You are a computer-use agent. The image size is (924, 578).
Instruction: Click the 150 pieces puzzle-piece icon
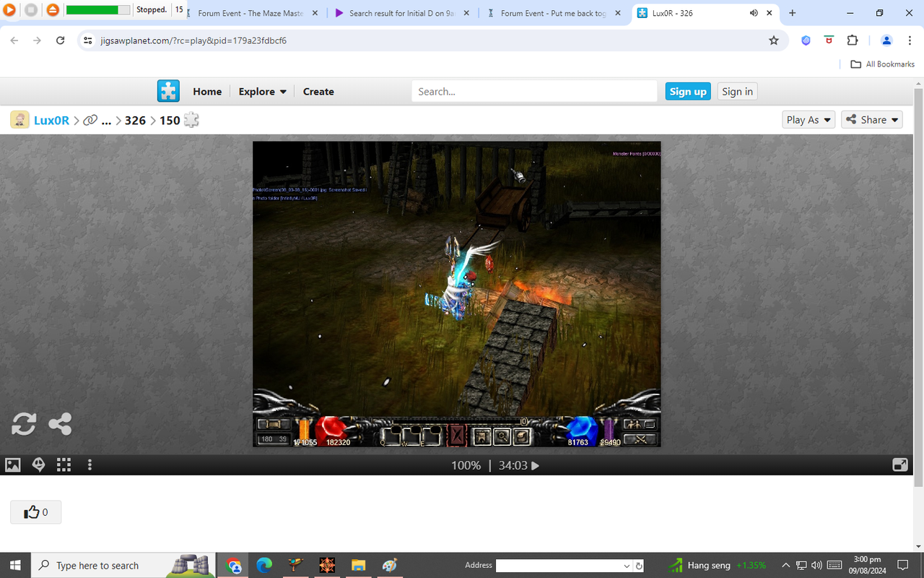coord(191,120)
